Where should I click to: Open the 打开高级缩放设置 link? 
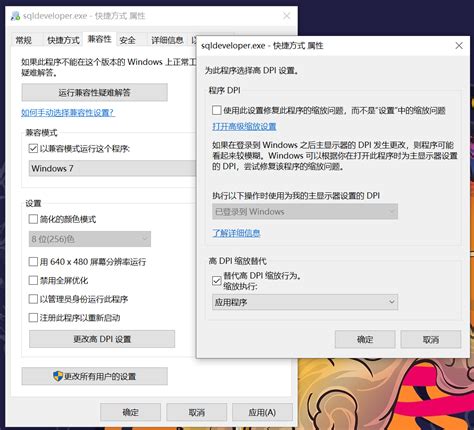tap(244, 127)
